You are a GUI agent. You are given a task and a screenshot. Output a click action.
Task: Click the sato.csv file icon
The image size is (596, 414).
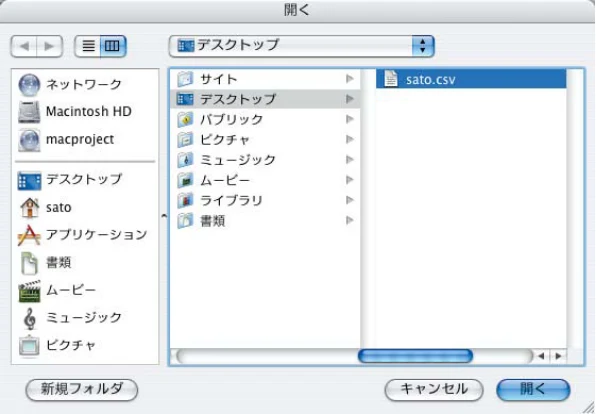pyautogui.click(x=391, y=79)
